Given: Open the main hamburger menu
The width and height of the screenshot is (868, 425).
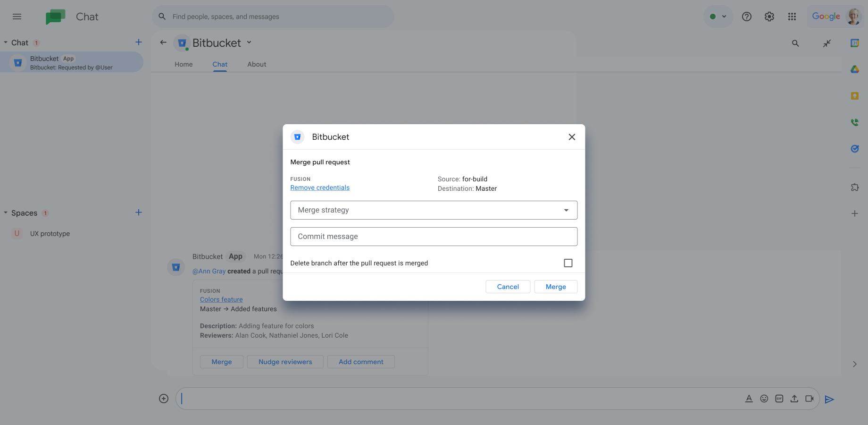Looking at the screenshot, I should pyautogui.click(x=17, y=17).
